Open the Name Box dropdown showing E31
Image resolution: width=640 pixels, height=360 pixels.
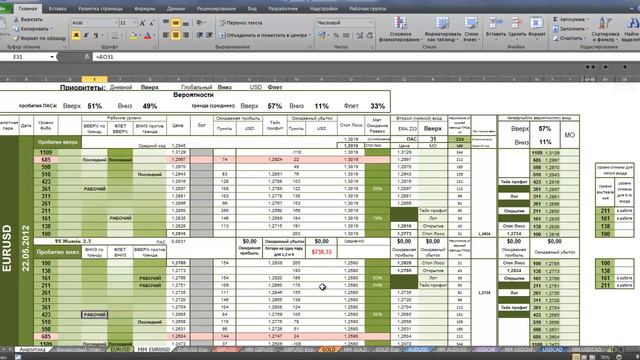click(x=52, y=57)
